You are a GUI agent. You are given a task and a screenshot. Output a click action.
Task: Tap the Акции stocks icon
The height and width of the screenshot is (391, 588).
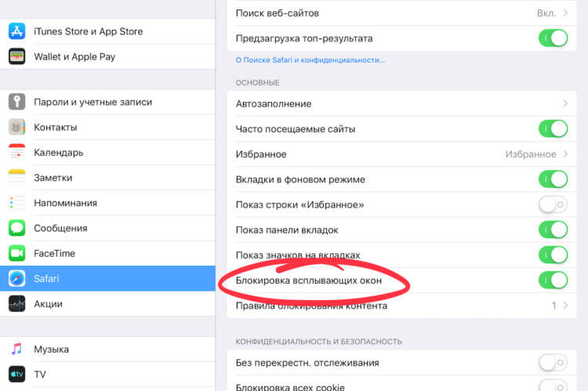[17, 304]
